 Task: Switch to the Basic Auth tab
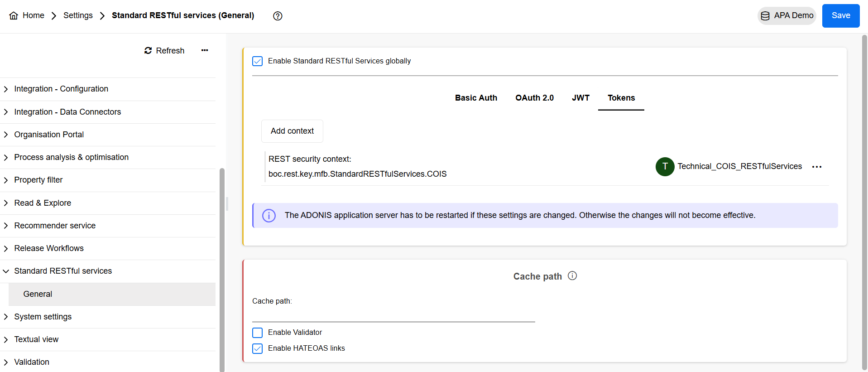(476, 98)
